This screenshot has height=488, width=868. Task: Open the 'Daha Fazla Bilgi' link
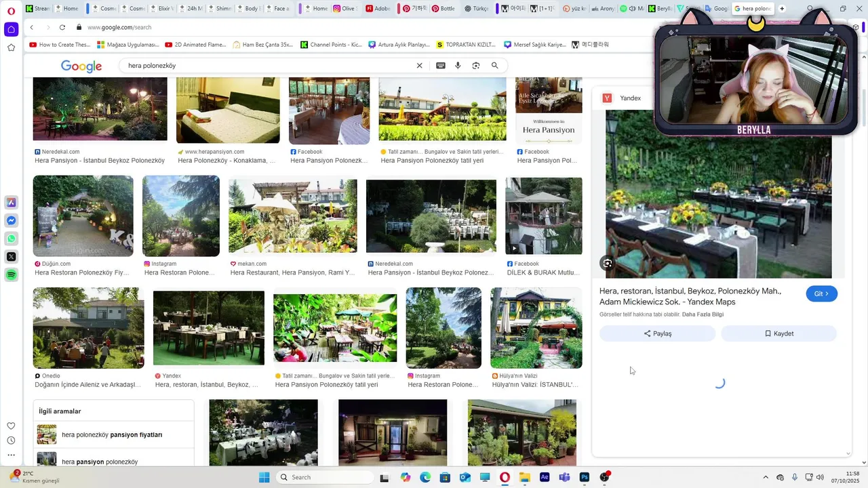(x=703, y=314)
